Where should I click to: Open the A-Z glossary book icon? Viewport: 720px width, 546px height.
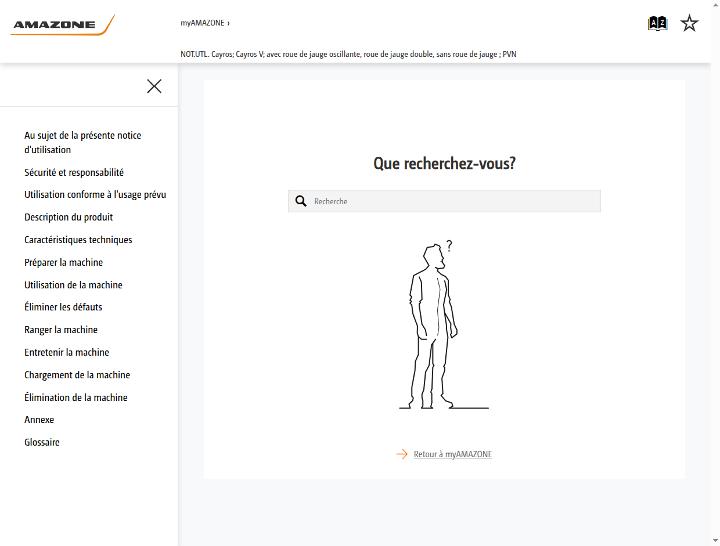pyautogui.click(x=657, y=23)
